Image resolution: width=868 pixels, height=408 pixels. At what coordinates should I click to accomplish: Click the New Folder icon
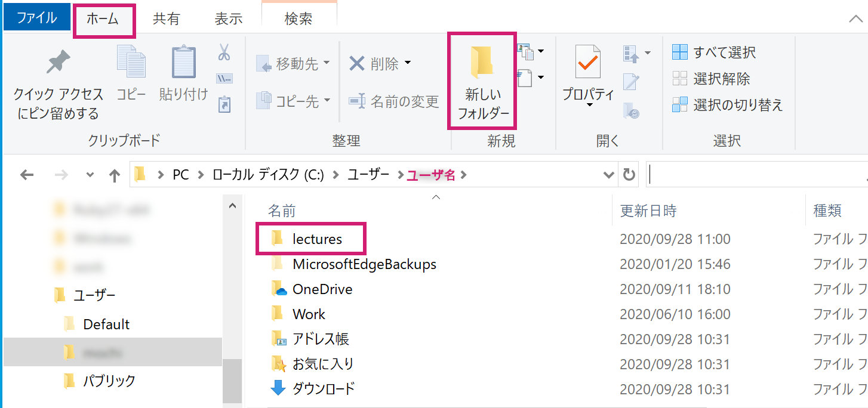point(482,63)
